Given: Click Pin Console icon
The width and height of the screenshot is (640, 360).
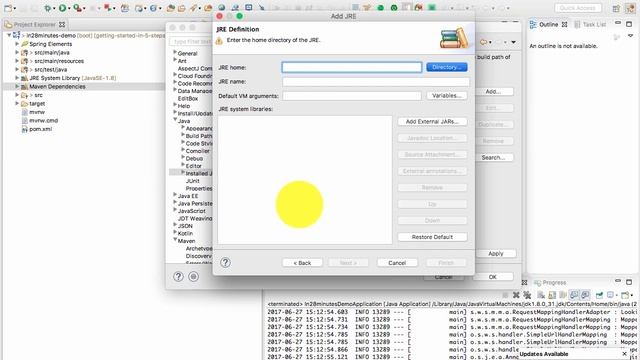Looking at the screenshot, I should (599, 295).
